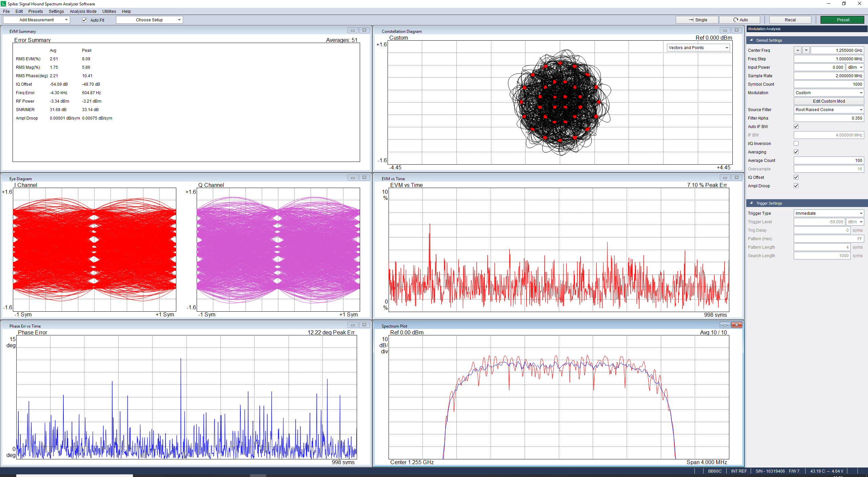Viewport: 868px width, 477px height.
Task: Collapse the Trigger Settings section
Action: pos(751,203)
